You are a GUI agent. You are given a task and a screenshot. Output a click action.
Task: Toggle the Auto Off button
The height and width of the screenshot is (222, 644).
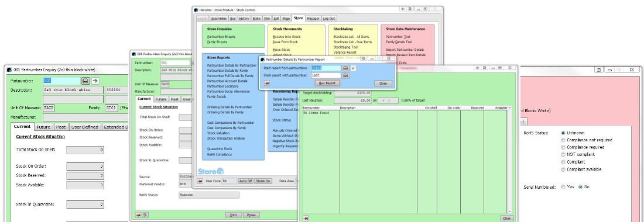246,181
